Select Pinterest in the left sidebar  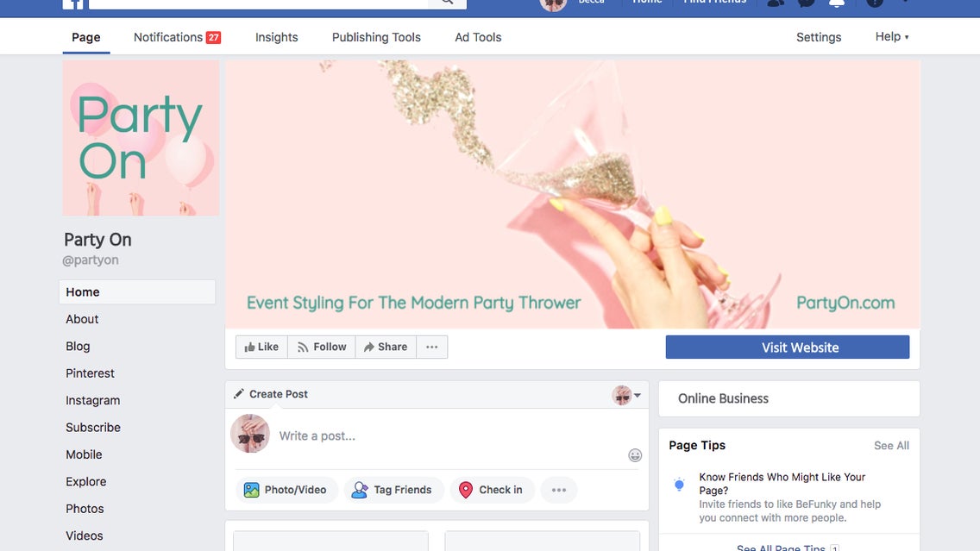[90, 373]
